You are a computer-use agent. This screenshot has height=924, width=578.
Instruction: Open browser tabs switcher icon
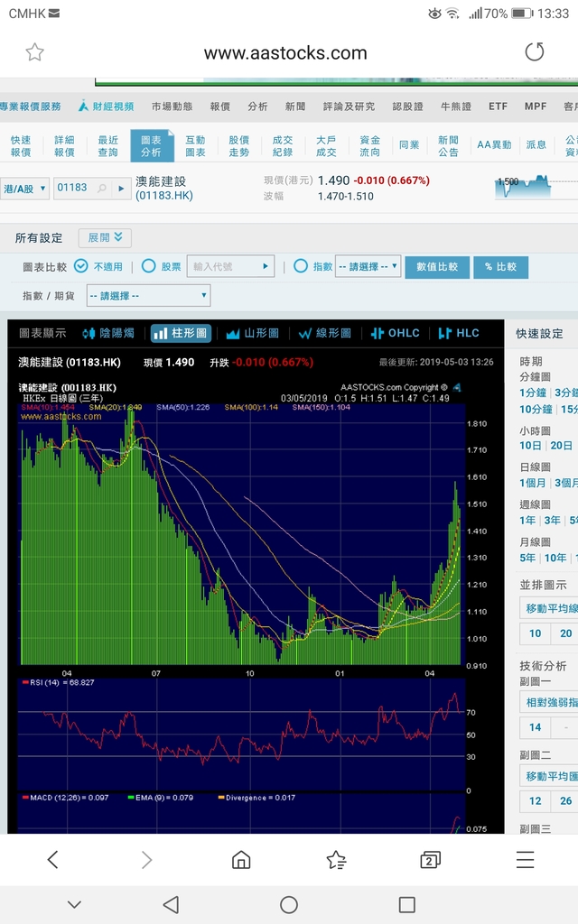point(430,860)
